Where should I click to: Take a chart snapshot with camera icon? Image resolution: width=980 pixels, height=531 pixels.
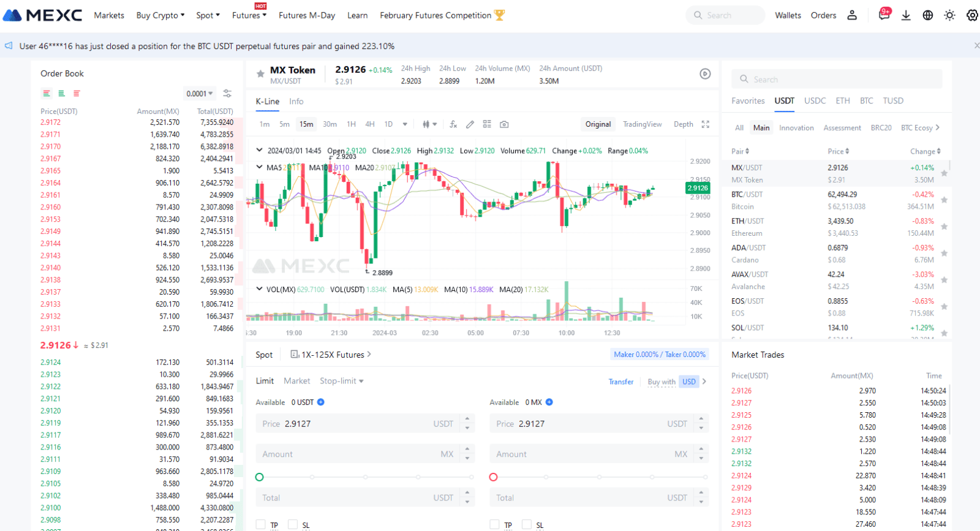(504, 124)
